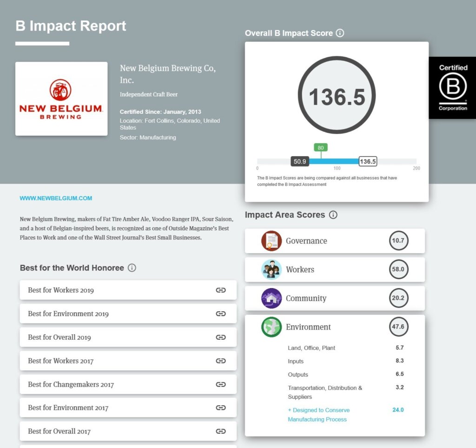Screen dimensions: 476x448
Task: Click the Governance score 10.7 circle
Action: [x=398, y=241]
